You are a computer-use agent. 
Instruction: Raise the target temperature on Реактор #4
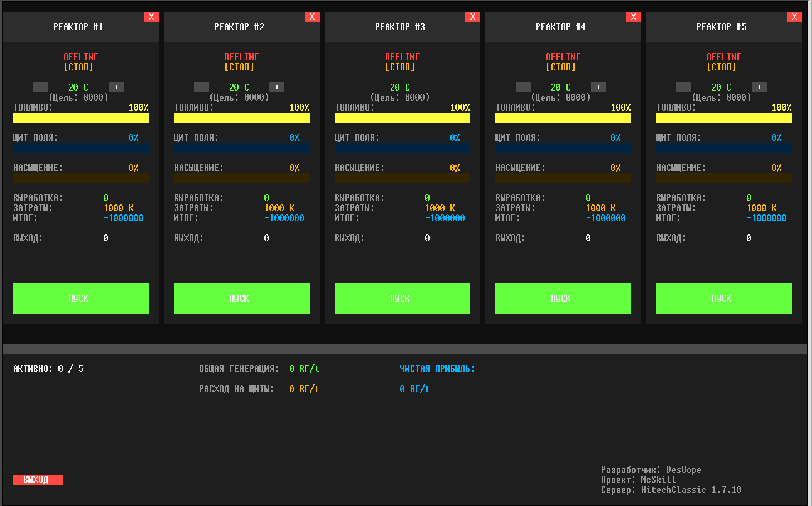pos(598,87)
